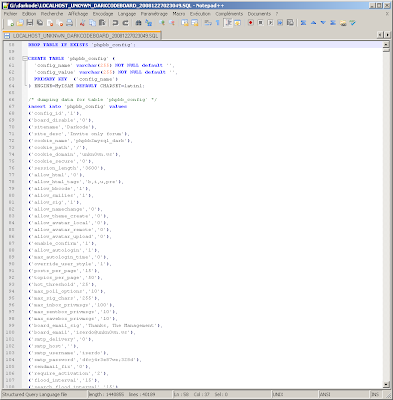Click the UNIX line-ending status field

[x=294, y=394]
